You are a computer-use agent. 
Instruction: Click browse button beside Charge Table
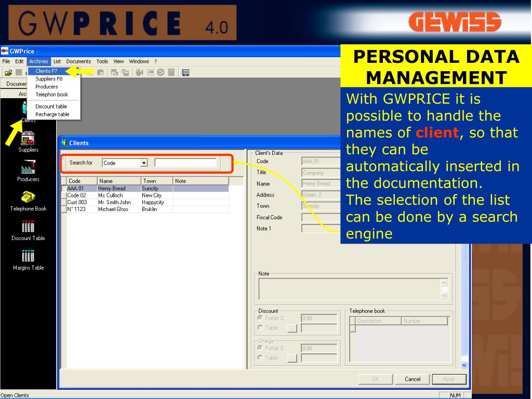coord(292,358)
